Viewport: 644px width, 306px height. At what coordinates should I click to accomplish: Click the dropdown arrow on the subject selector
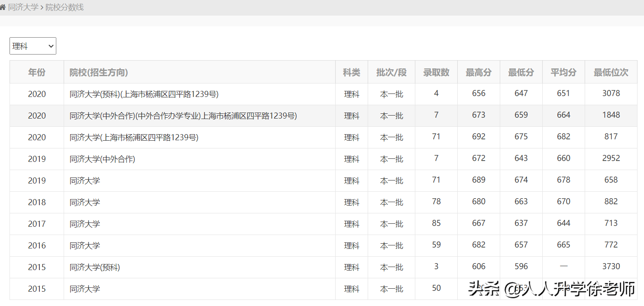[x=51, y=45]
